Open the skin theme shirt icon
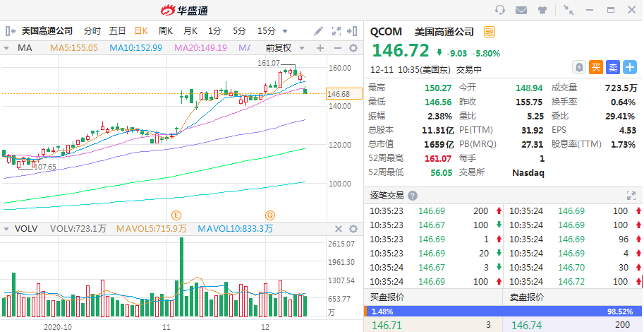Viewport: 644px width, 332px height. (542, 11)
